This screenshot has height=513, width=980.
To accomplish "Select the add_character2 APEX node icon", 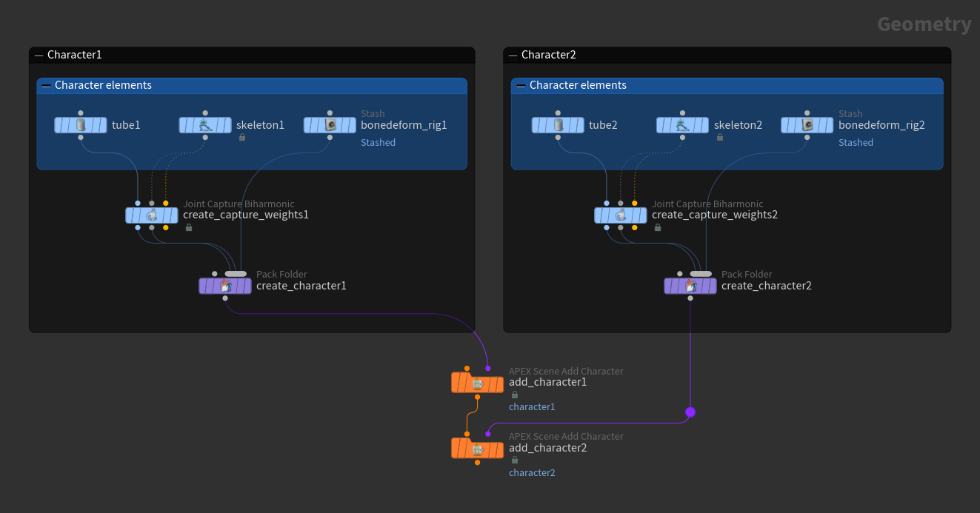I will pos(478,448).
